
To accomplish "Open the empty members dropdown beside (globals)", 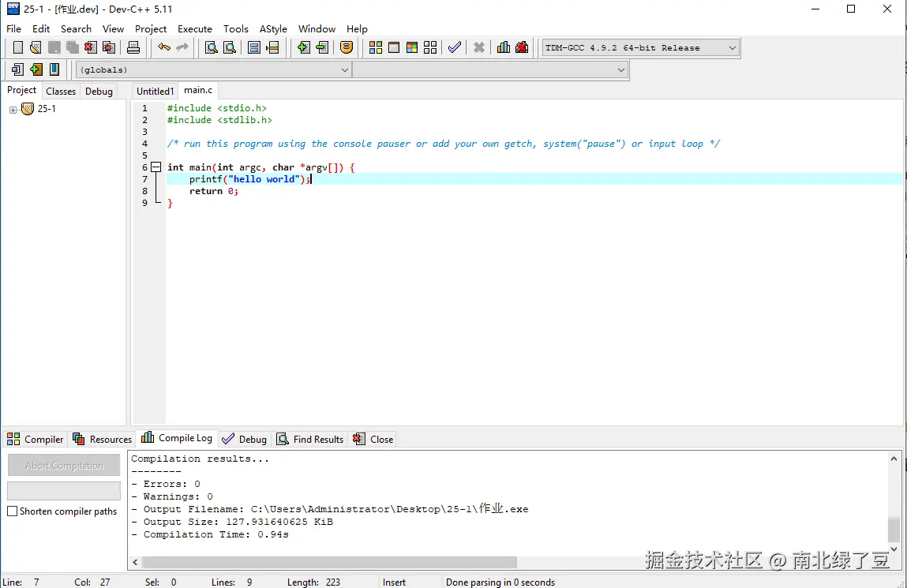I will point(490,70).
